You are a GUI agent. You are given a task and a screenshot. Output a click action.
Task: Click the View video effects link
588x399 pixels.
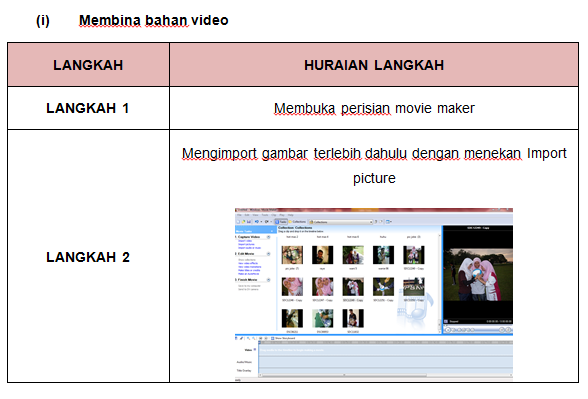248,263
